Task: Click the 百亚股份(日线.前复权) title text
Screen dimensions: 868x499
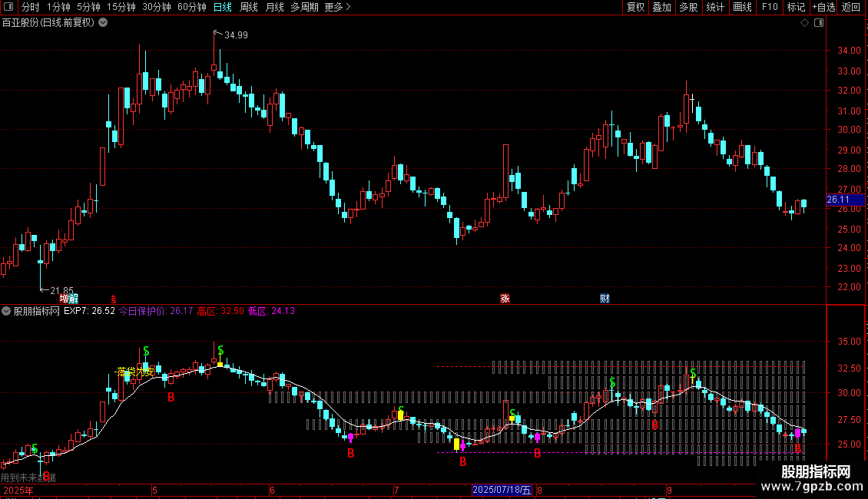Action: click(x=48, y=23)
